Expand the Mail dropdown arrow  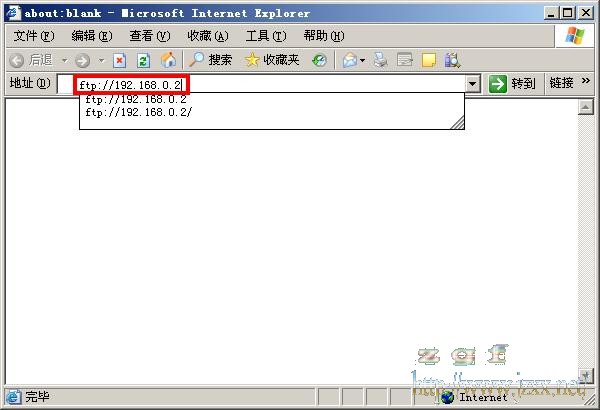click(362, 60)
